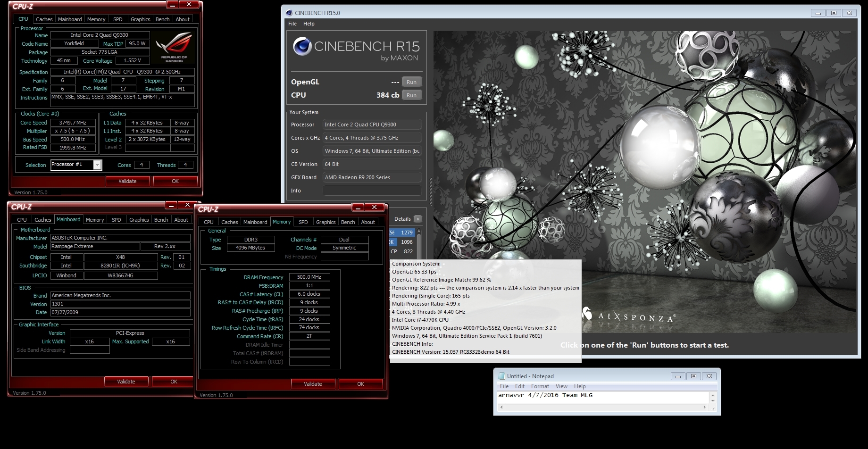Click the Cinebench Processor field value

pyautogui.click(x=372, y=125)
